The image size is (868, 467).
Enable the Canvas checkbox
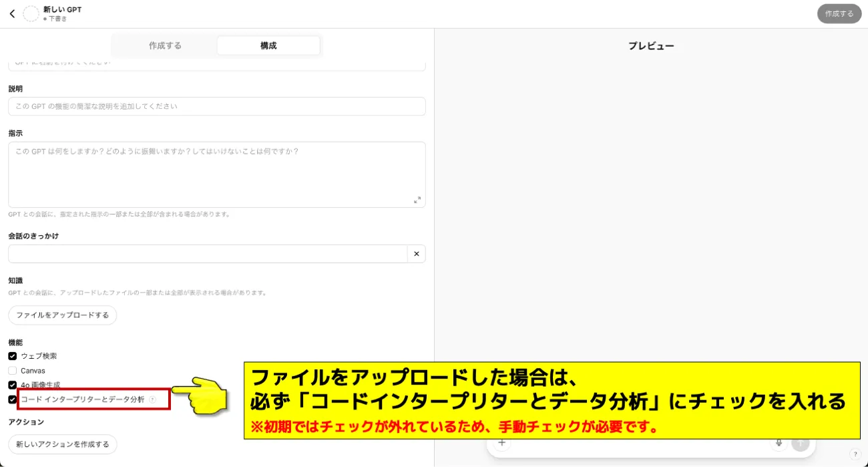pyautogui.click(x=11, y=370)
